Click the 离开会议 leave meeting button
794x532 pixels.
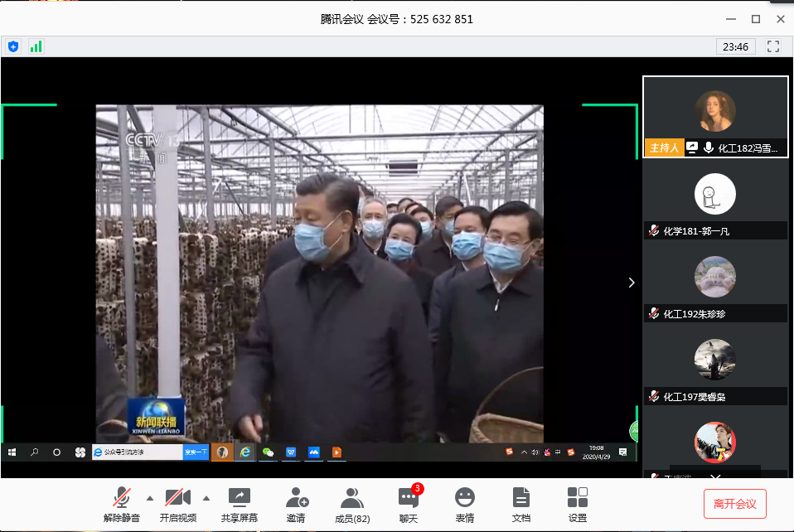735,504
